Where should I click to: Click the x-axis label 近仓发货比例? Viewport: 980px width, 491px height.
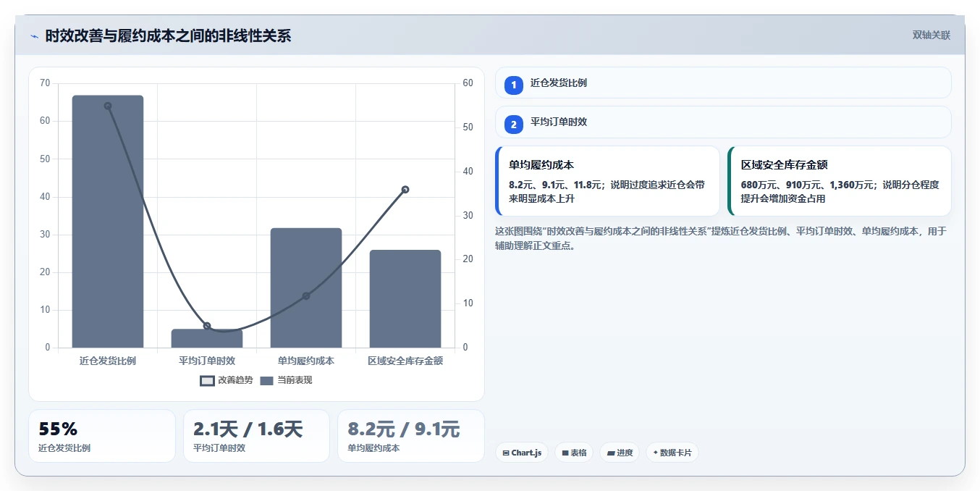tap(108, 360)
